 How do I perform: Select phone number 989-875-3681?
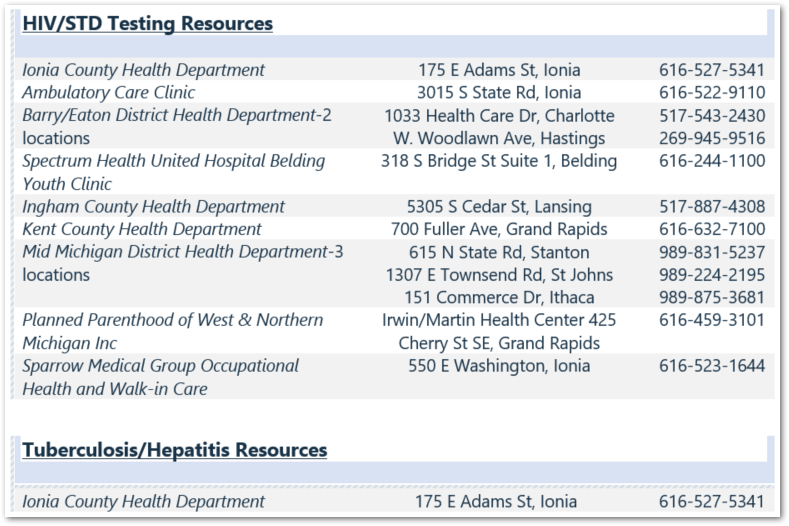[711, 298]
